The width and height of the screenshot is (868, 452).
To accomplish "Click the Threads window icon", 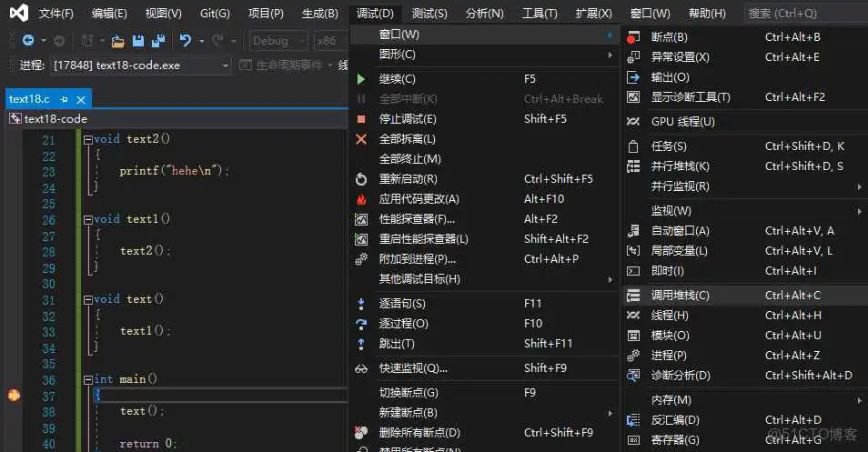I will tap(632, 316).
